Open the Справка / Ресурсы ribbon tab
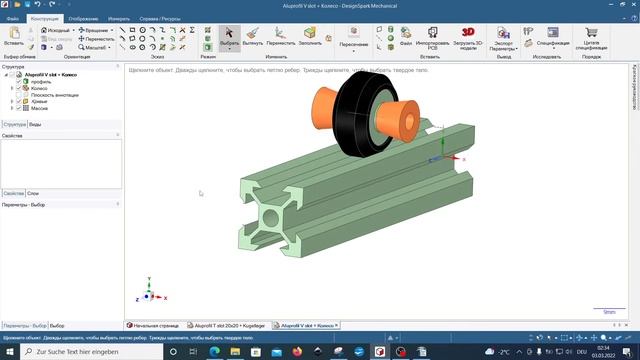Screen dimensions: 640x360 160,19
